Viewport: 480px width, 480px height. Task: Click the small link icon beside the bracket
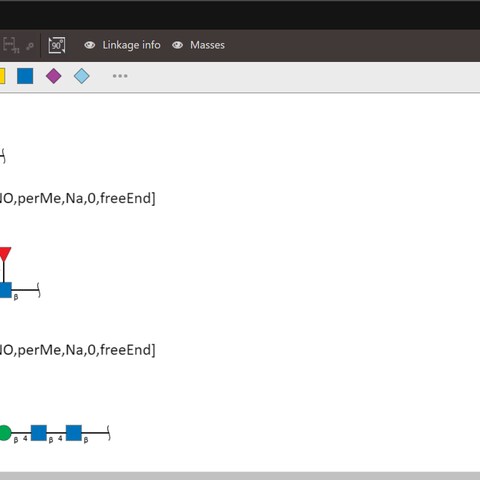click(30, 46)
